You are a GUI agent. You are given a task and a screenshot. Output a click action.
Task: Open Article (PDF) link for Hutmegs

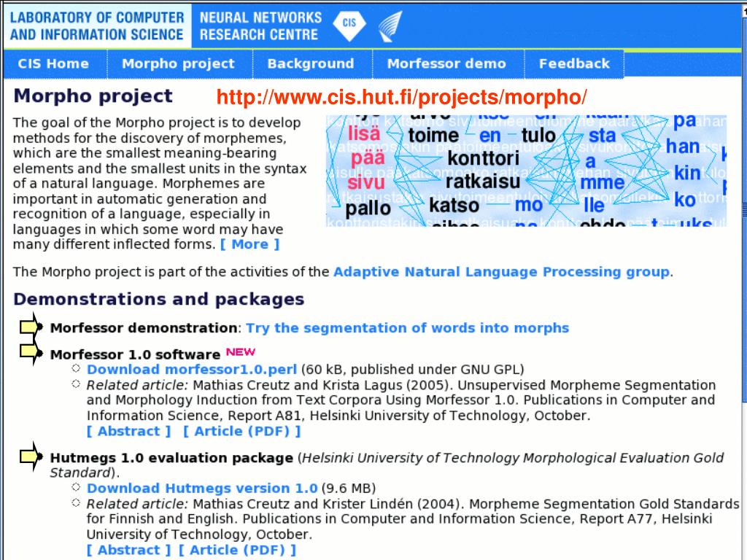(237, 550)
